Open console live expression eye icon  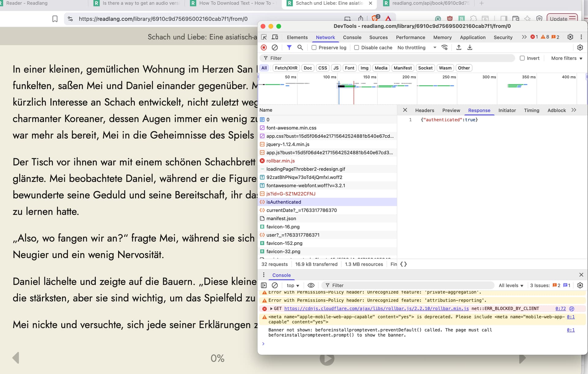[311, 285]
